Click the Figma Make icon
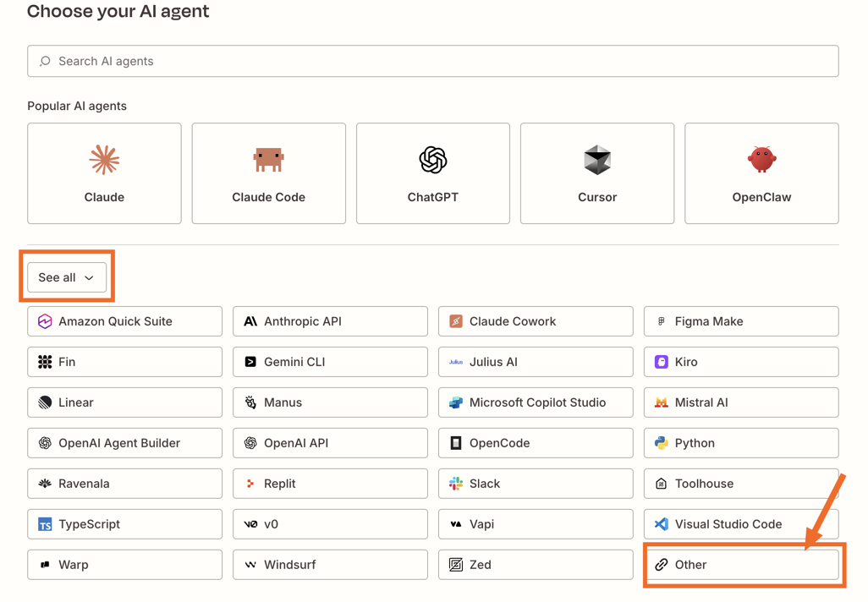This screenshot has width=868, height=602. tap(661, 321)
